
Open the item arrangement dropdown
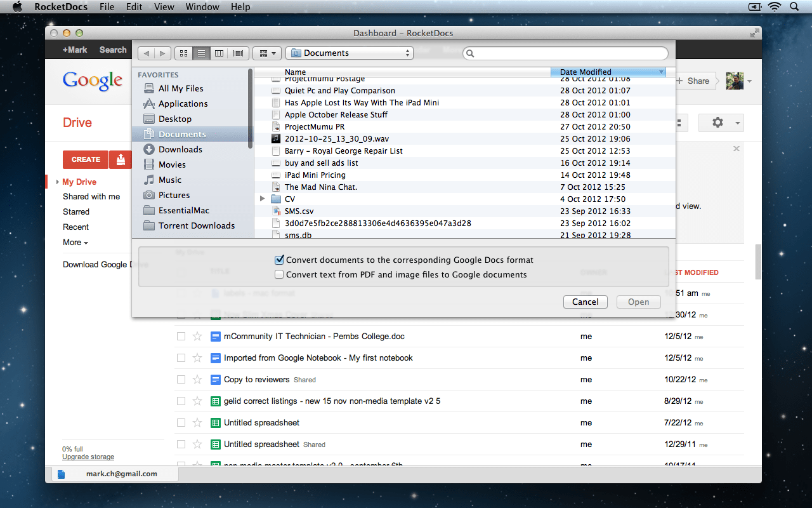point(267,53)
